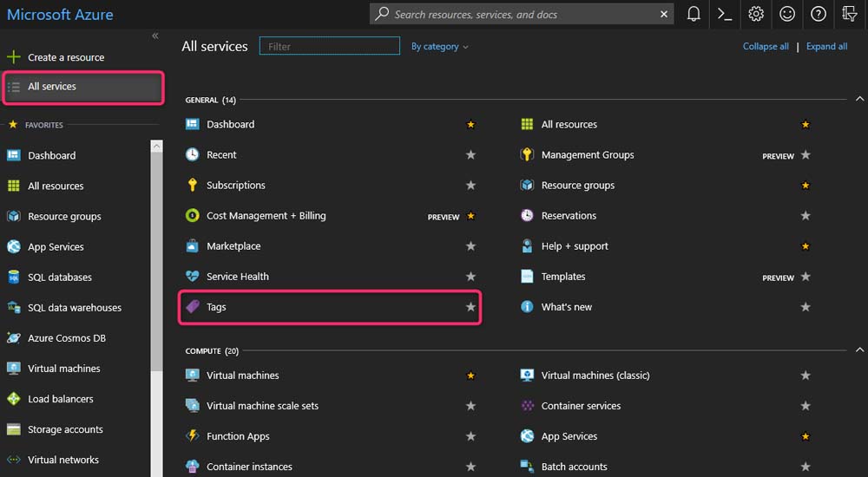This screenshot has width=868, height=477.
Task: Open the help question mark icon
Action: pyautogui.click(x=819, y=14)
